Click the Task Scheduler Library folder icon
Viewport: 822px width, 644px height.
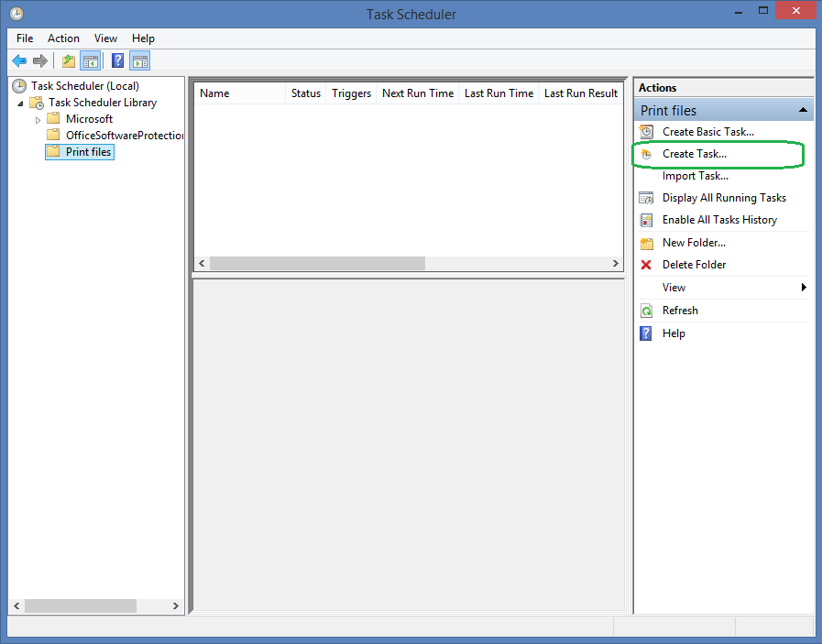coord(37,103)
